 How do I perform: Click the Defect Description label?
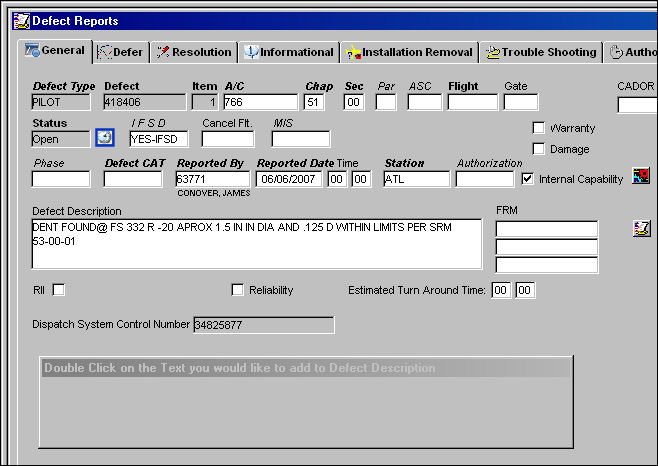[x=77, y=211]
